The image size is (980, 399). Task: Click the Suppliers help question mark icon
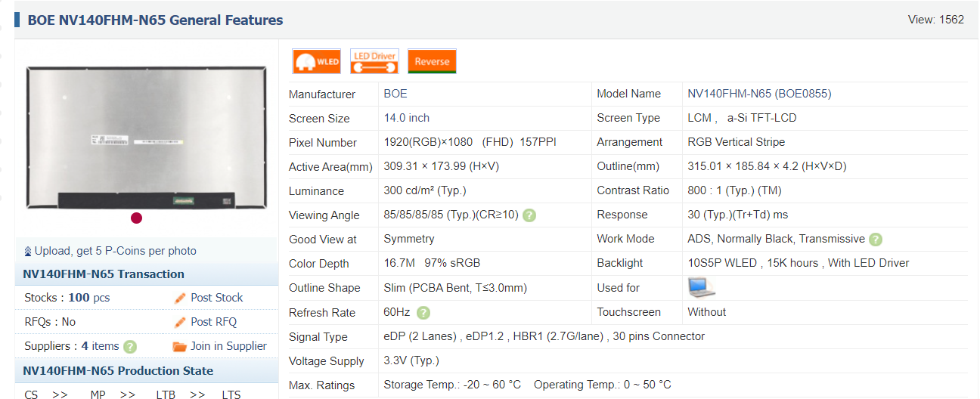point(130,347)
